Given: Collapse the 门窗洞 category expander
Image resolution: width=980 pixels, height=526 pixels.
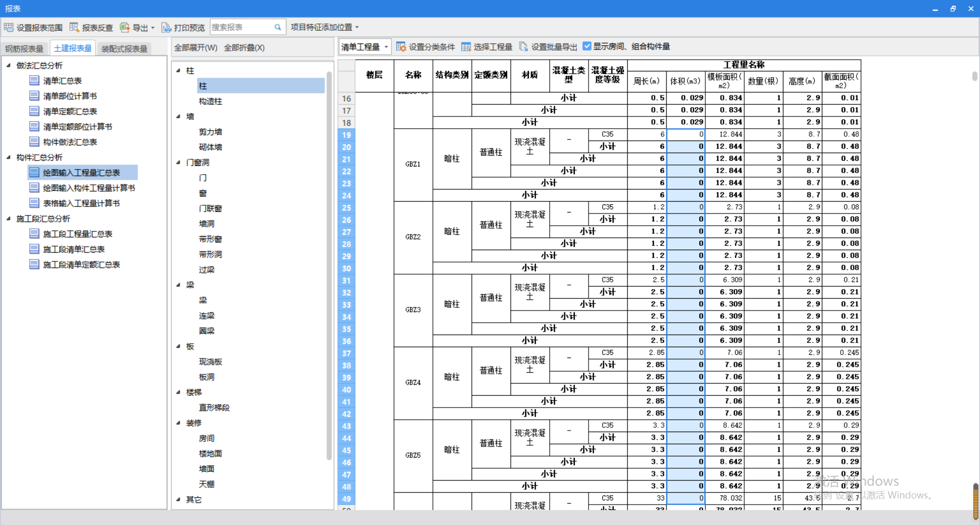Looking at the screenshot, I should [178, 162].
